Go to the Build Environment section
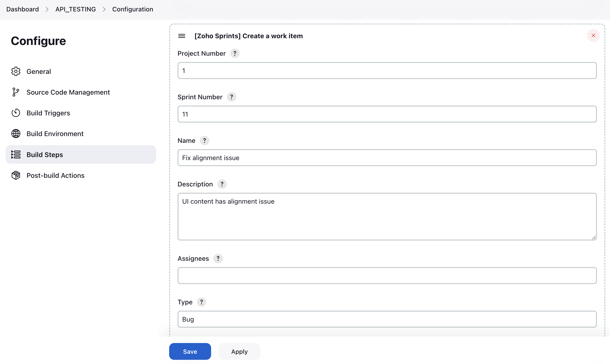This screenshot has height=364, width=610. (81, 134)
